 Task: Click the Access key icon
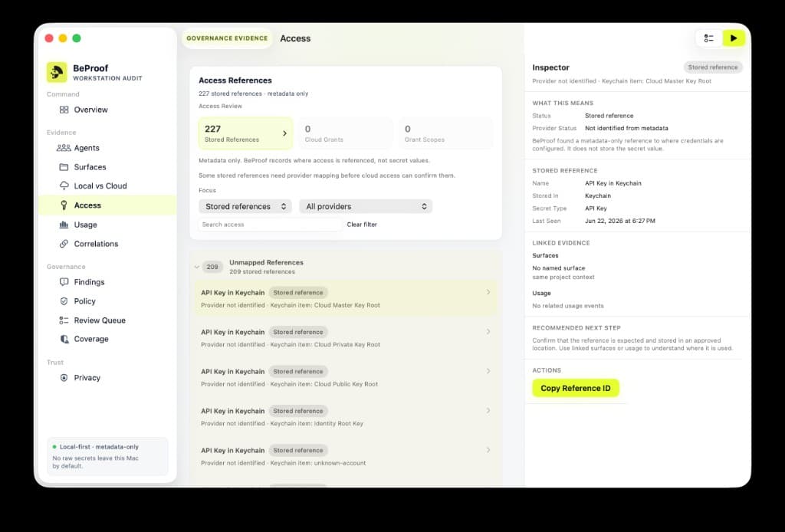64,205
